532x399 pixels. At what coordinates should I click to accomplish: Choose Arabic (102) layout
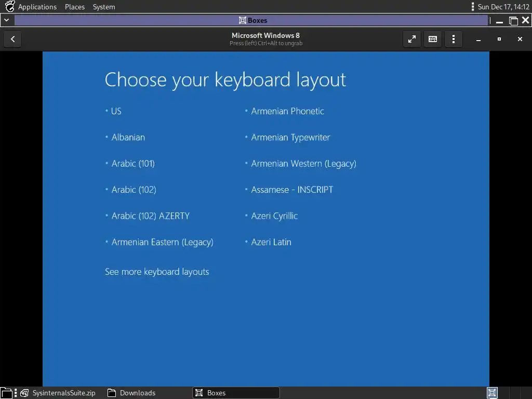point(134,190)
